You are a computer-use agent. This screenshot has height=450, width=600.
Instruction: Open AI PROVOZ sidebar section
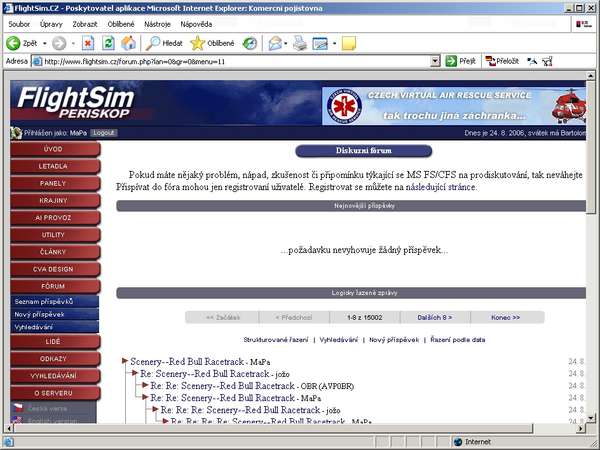[55, 218]
